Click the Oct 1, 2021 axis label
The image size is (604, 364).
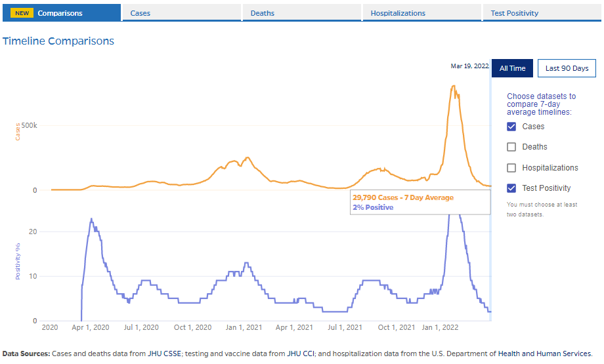pos(397,327)
